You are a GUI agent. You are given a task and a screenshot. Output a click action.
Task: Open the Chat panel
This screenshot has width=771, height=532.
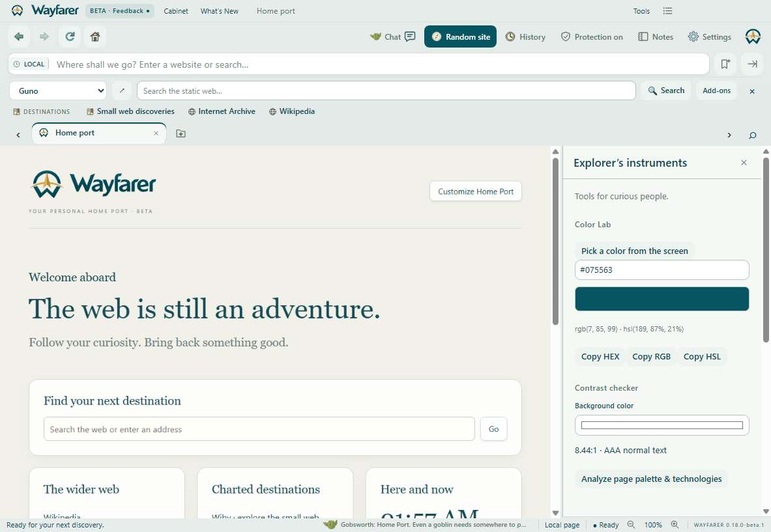(x=393, y=37)
